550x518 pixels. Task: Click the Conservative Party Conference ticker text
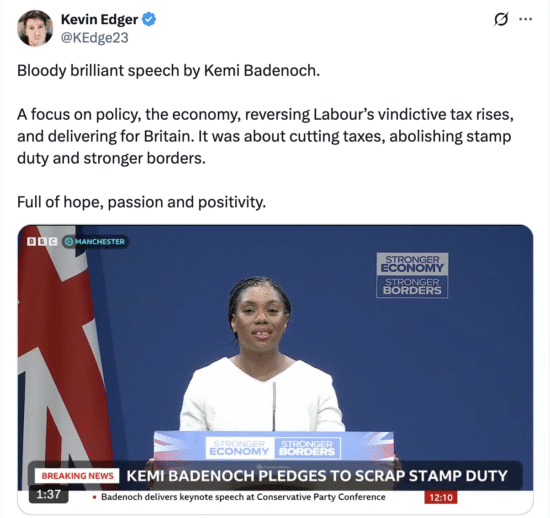tap(243, 497)
